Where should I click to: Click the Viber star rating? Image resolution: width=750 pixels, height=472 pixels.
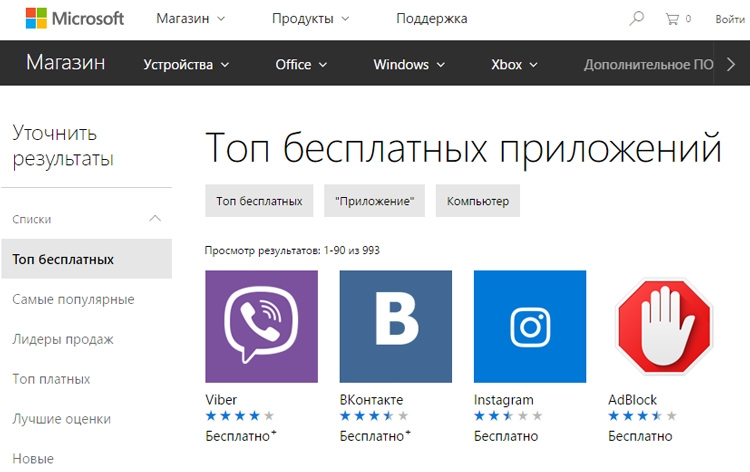(240, 416)
